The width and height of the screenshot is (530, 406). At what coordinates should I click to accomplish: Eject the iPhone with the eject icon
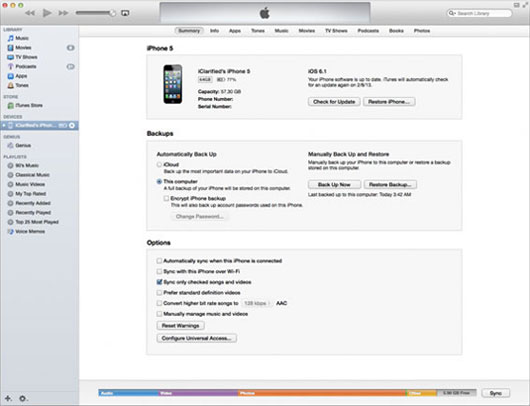pyautogui.click(x=72, y=125)
